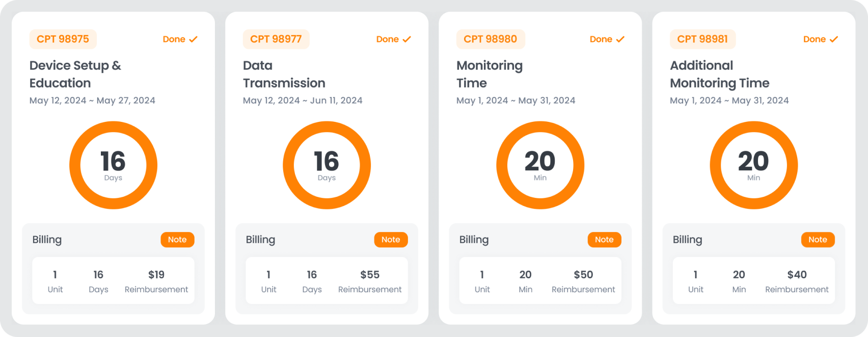
Task: Click the $55 Reimbursement amount
Action: point(370,275)
